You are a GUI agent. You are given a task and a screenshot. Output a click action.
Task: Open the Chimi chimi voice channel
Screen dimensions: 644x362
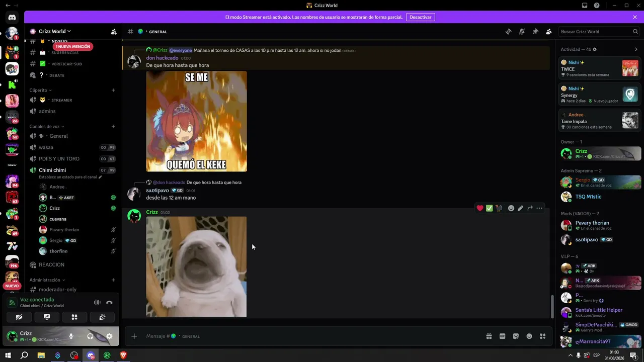(x=73, y=170)
